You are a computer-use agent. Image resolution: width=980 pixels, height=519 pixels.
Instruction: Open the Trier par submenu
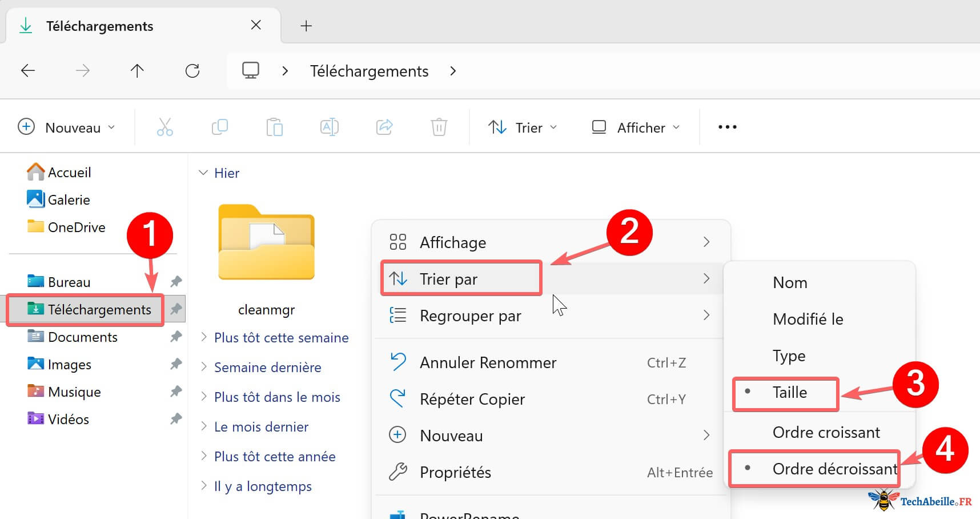point(460,278)
